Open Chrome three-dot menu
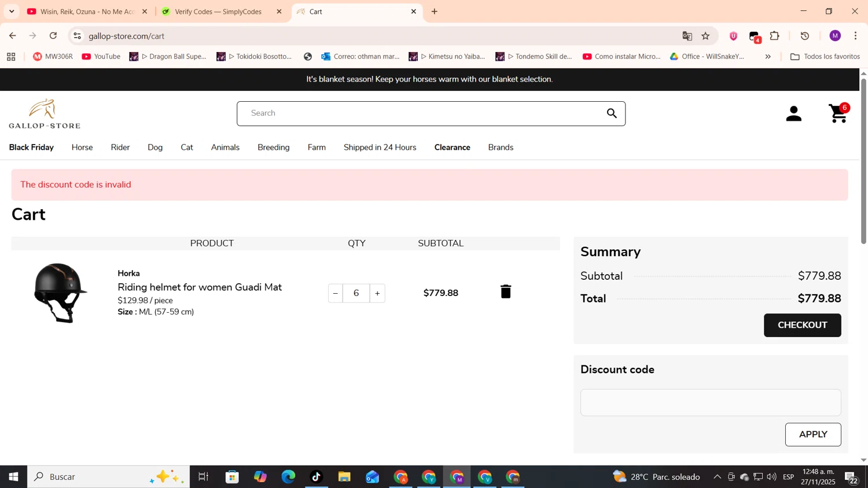The width and height of the screenshot is (868, 488). click(x=855, y=36)
